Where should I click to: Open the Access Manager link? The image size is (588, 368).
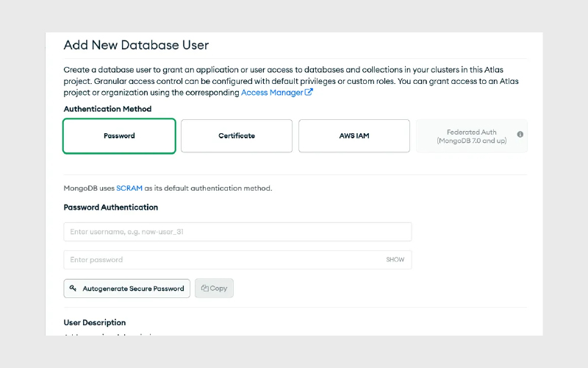click(272, 93)
